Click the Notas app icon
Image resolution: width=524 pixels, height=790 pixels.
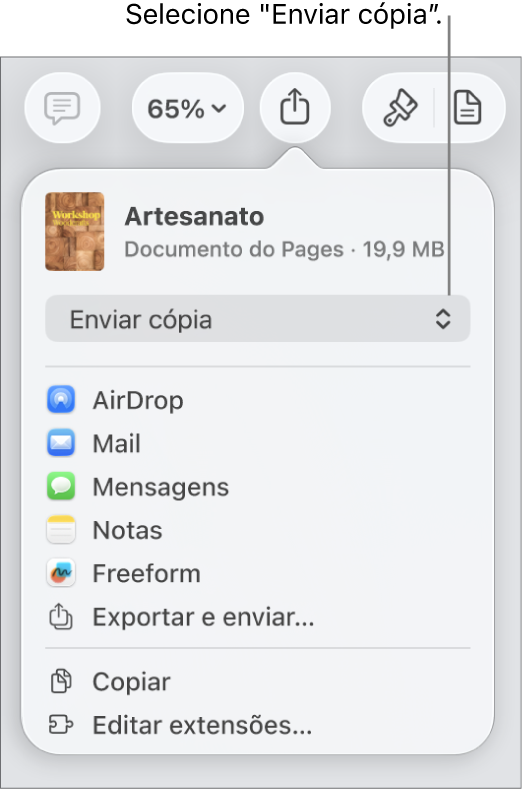[61, 530]
